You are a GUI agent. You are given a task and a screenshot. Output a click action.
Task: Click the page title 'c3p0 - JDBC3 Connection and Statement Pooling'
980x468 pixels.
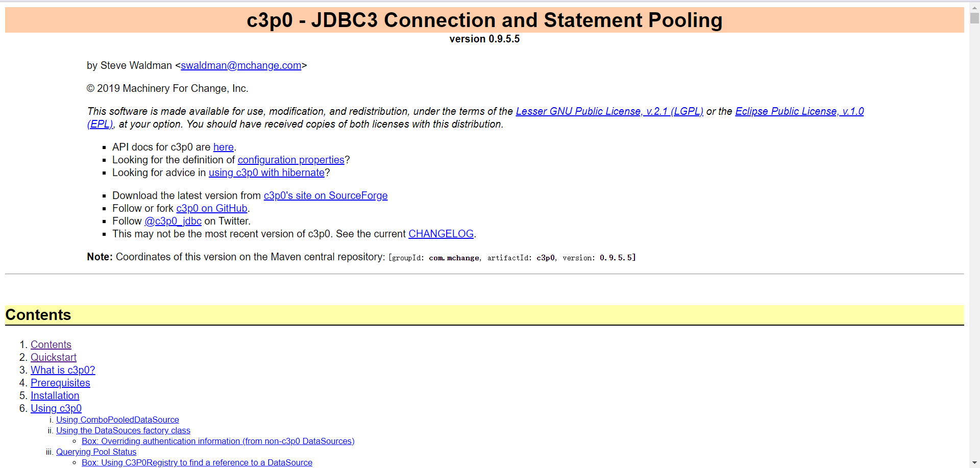(484, 20)
